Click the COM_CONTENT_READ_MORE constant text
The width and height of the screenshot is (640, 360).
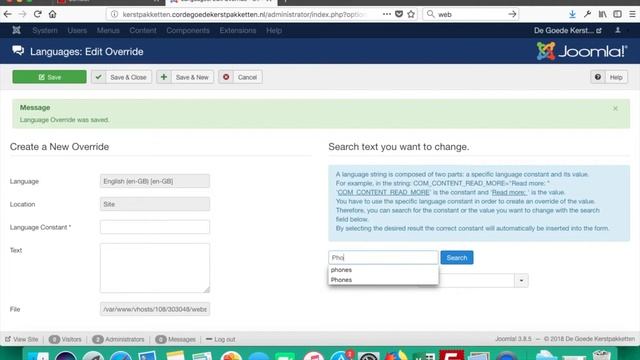(383, 192)
